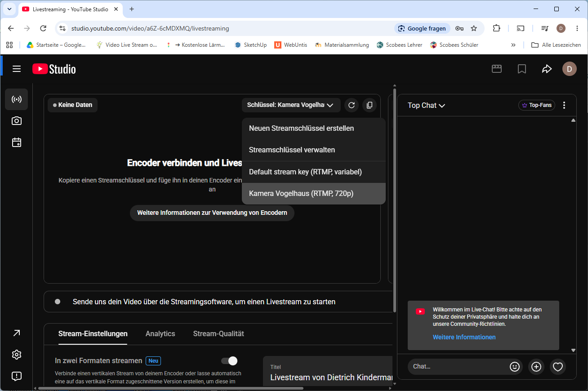Open the Stream-Einstellungen tab
Image resolution: width=588 pixels, height=391 pixels.
pyautogui.click(x=93, y=334)
